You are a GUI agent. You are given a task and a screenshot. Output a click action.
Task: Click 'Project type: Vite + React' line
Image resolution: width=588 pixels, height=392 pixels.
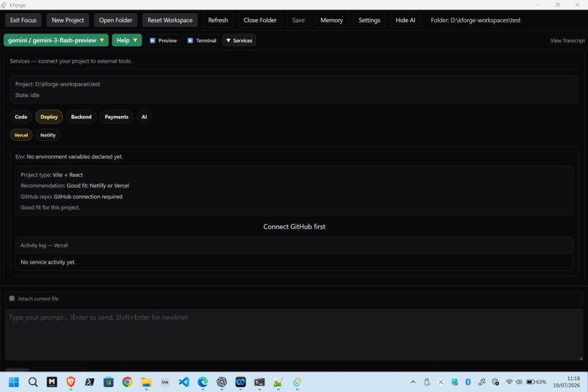click(52, 174)
